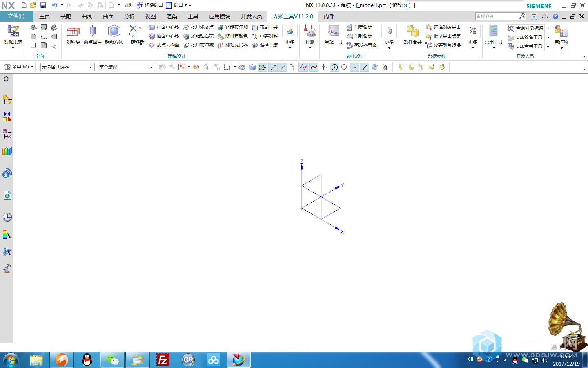Screen dimensions: 588x368
Task: Run 柱面中心线 command
Action: [x=164, y=27]
